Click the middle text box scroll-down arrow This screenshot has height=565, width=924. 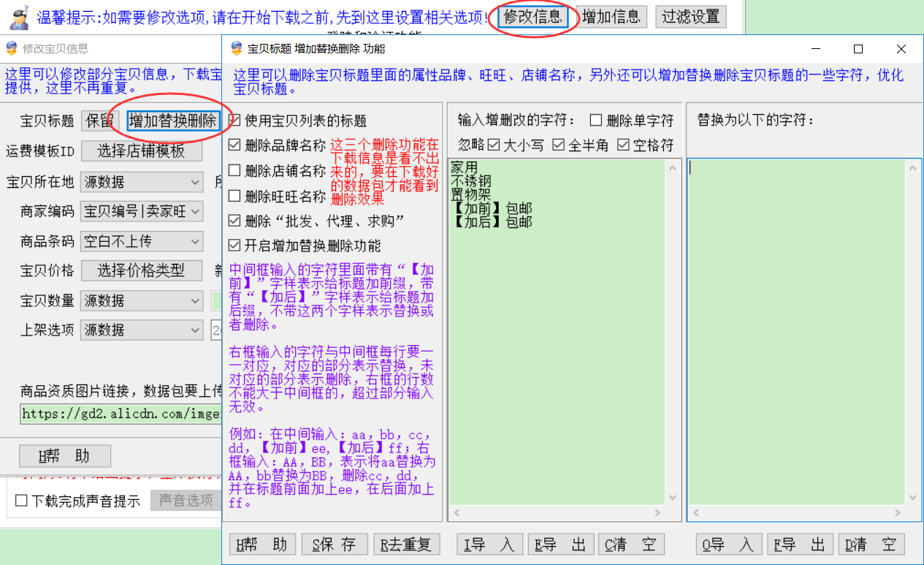(674, 498)
